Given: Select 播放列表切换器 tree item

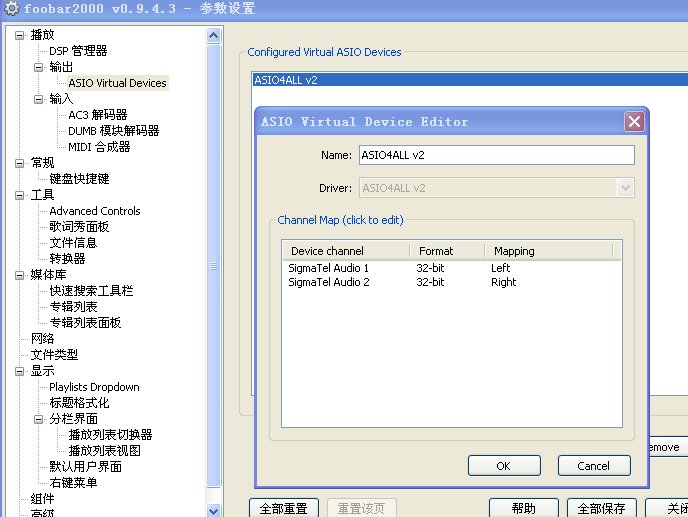Looking at the screenshot, I should 111,435.
